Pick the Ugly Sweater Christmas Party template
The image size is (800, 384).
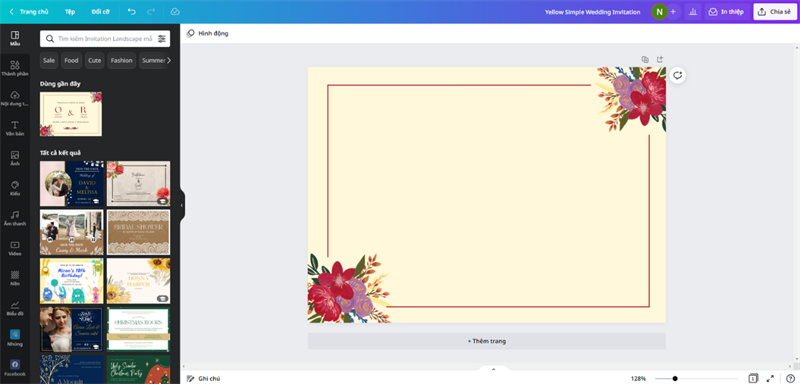pyautogui.click(x=138, y=369)
